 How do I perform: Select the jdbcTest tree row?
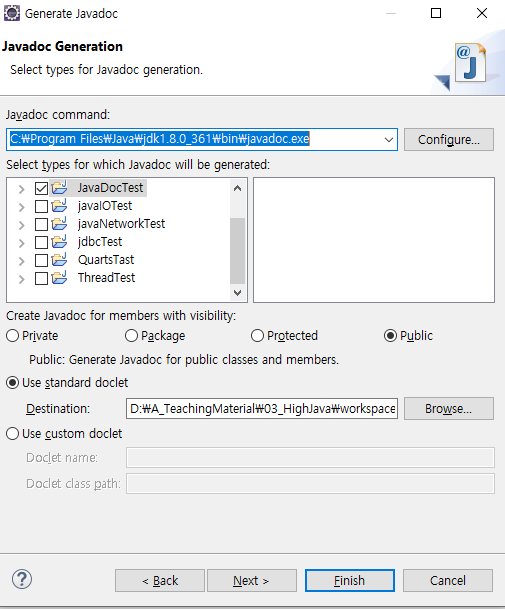click(x=100, y=242)
